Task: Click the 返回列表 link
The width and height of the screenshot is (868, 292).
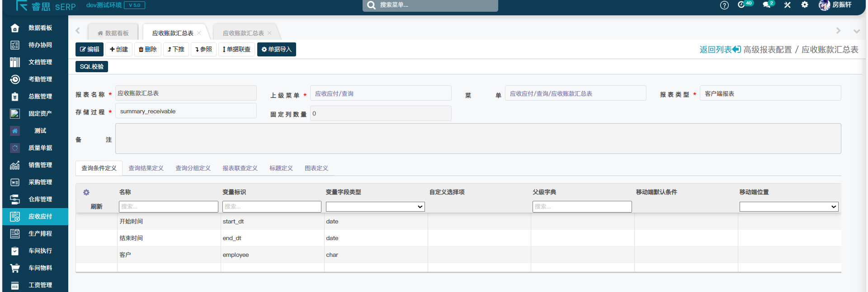Action: coord(720,50)
